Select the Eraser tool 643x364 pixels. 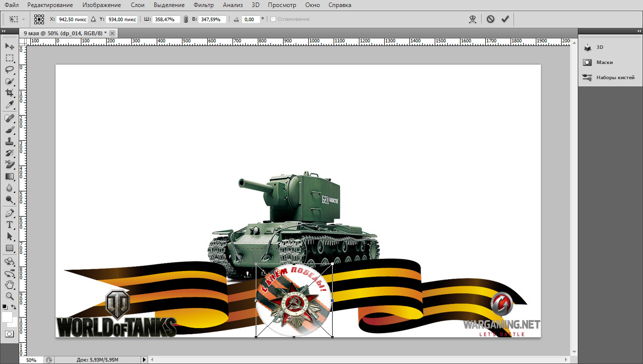click(9, 165)
